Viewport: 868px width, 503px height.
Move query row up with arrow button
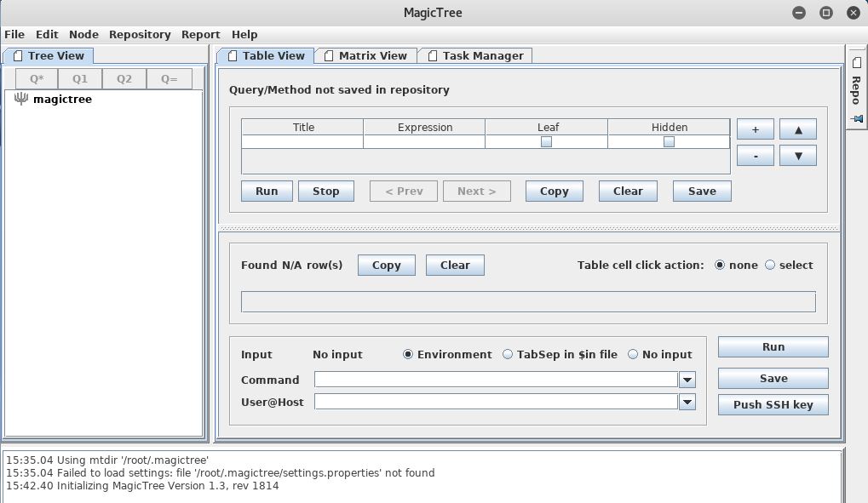coord(797,129)
